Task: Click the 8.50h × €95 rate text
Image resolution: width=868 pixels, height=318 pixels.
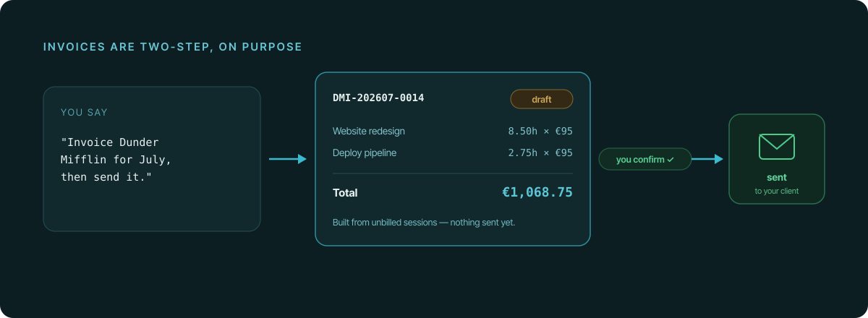Action: point(540,132)
